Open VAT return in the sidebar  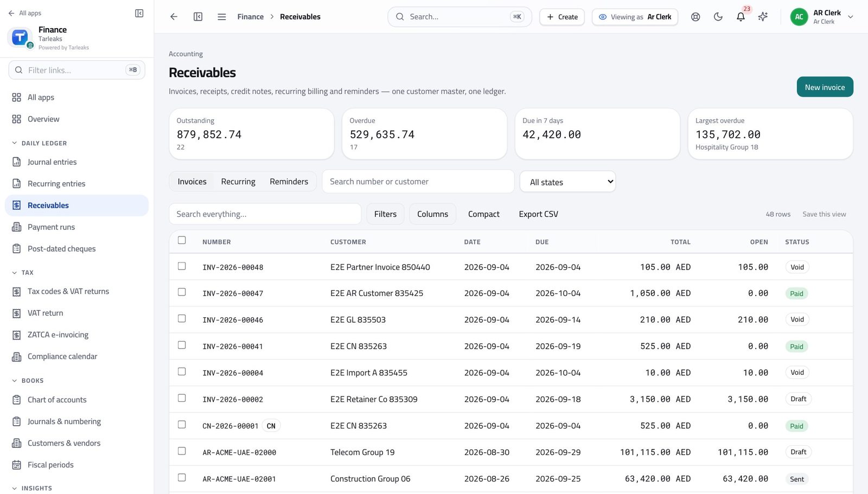(76, 313)
